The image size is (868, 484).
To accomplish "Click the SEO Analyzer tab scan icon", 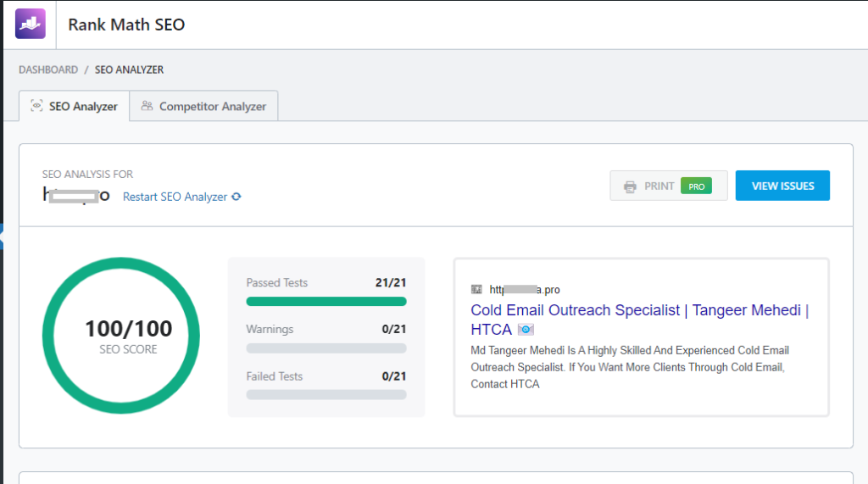I will (36, 106).
